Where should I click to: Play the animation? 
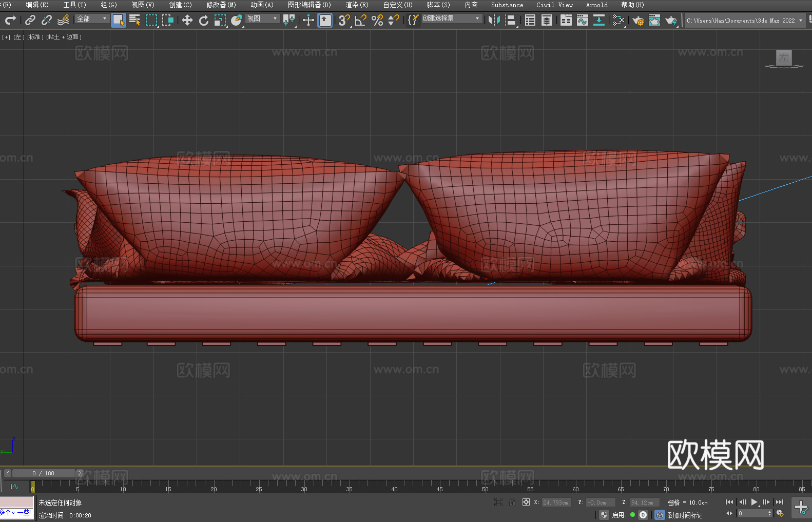(x=754, y=502)
